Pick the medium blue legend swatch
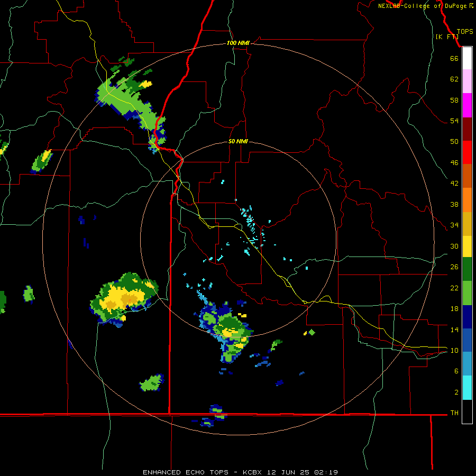This screenshot has width=476, height=476. tap(467, 340)
